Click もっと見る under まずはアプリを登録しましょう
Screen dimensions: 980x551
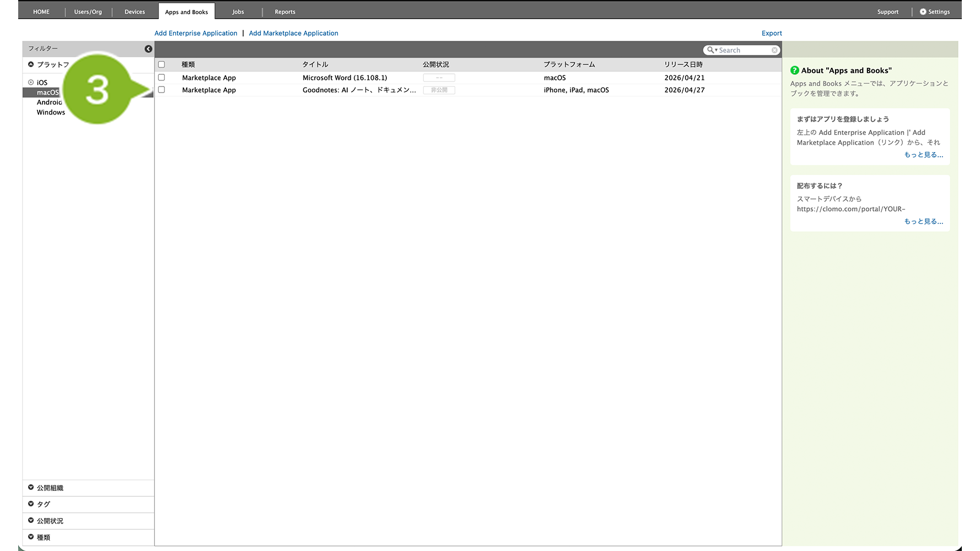(x=923, y=155)
